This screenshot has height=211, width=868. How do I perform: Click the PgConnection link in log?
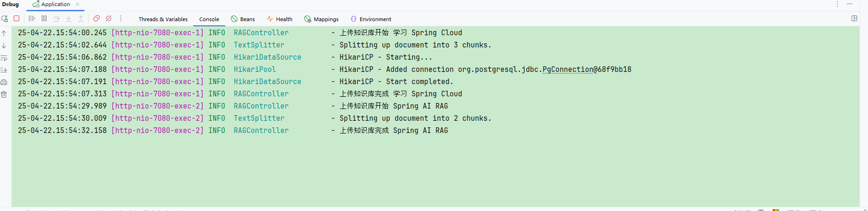click(568, 70)
